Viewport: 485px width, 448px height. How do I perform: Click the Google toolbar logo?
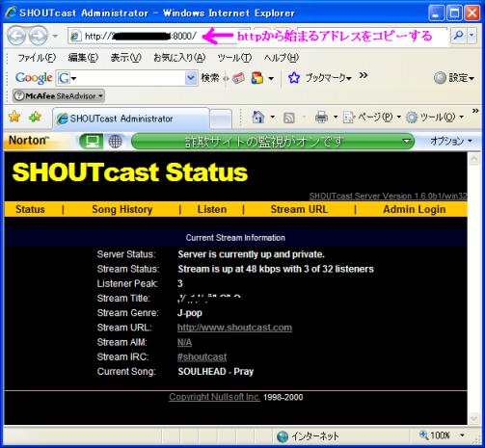click(34, 78)
